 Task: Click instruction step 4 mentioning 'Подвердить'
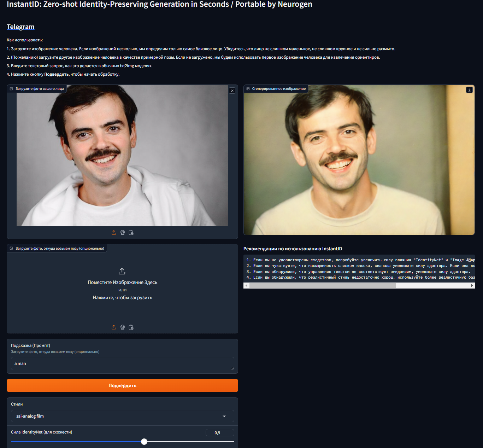tap(63, 74)
